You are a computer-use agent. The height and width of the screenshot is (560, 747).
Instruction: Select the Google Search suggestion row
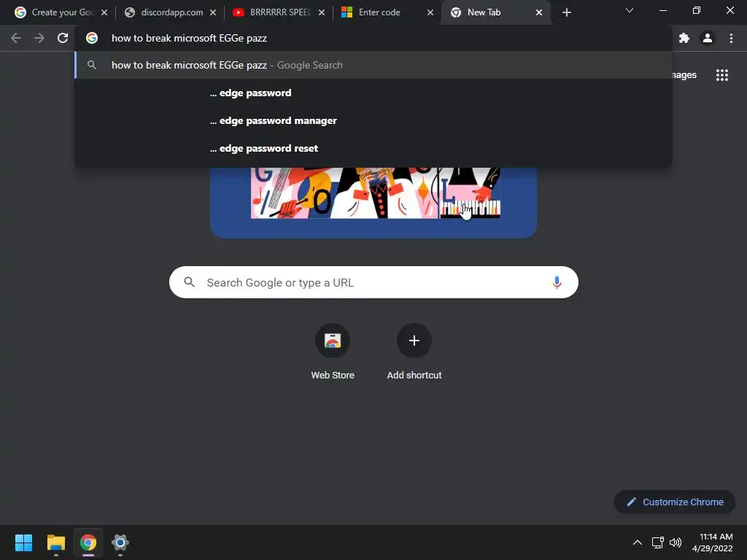point(373,65)
